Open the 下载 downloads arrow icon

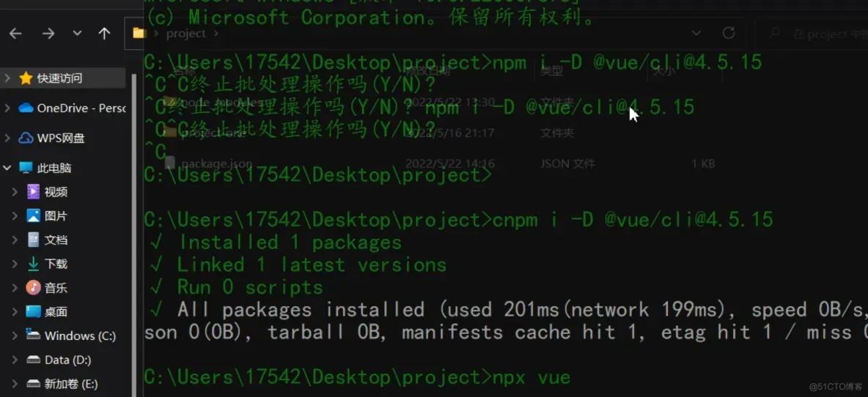pos(34,264)
